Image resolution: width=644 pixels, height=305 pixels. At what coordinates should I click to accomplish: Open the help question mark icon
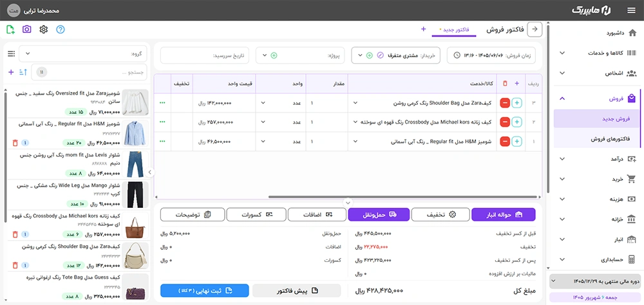tap(61, 30)
